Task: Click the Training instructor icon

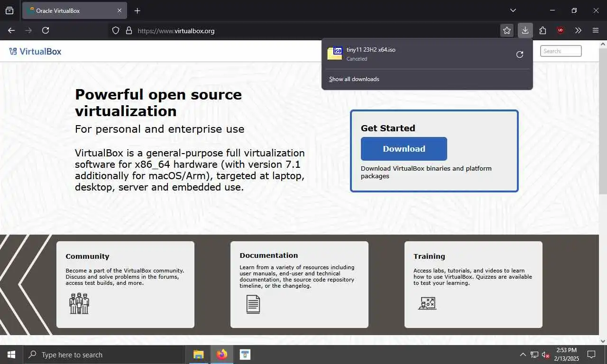Action: pyautogui.click(x=427, y=303)
